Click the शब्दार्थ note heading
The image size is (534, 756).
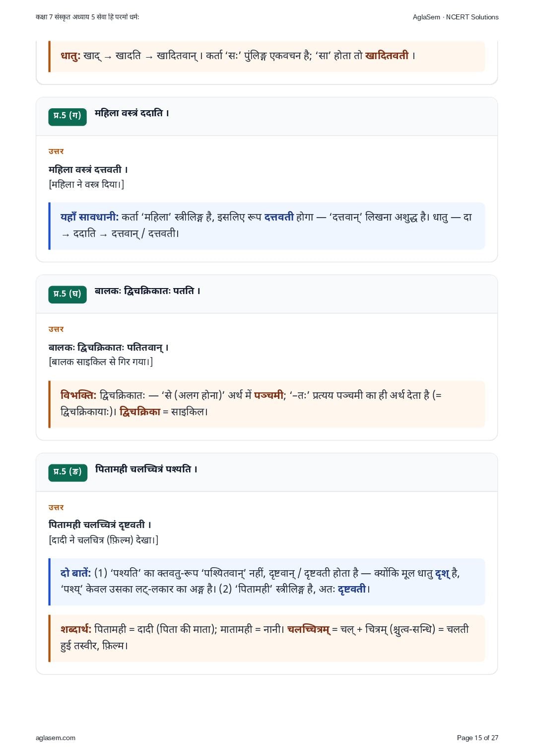pos(76,629)
